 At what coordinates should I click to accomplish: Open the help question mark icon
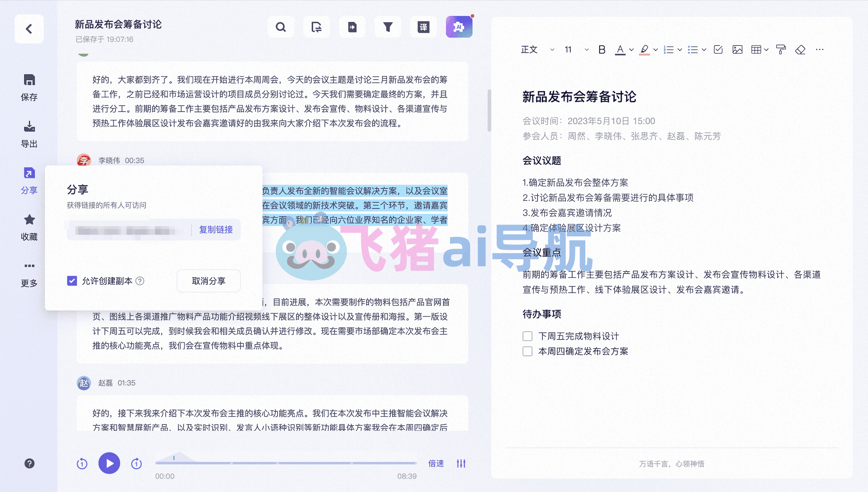[x=29, y=463]
